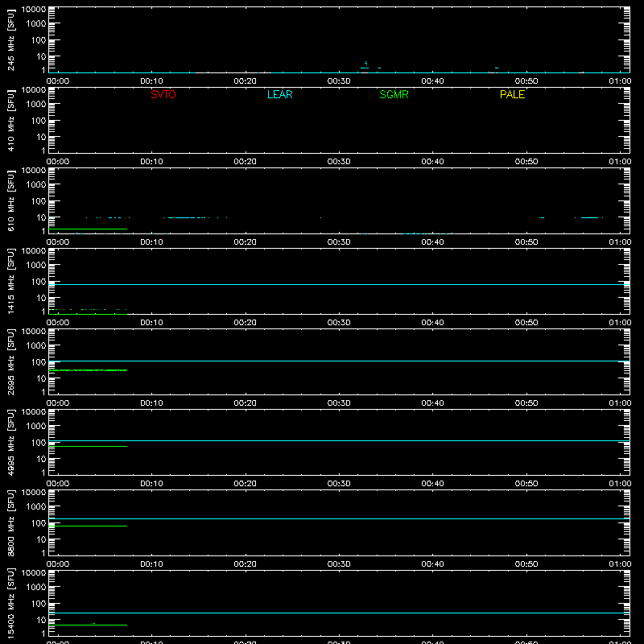The height and width of the screenshot is (644, 644).
Task: Click the 00:30 time label under 245 MHz panel
Action: (339, 81)
